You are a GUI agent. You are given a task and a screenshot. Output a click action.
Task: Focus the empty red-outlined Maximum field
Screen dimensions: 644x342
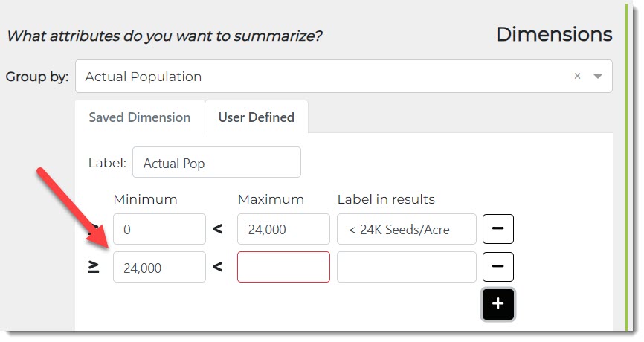tap(283, 268)
